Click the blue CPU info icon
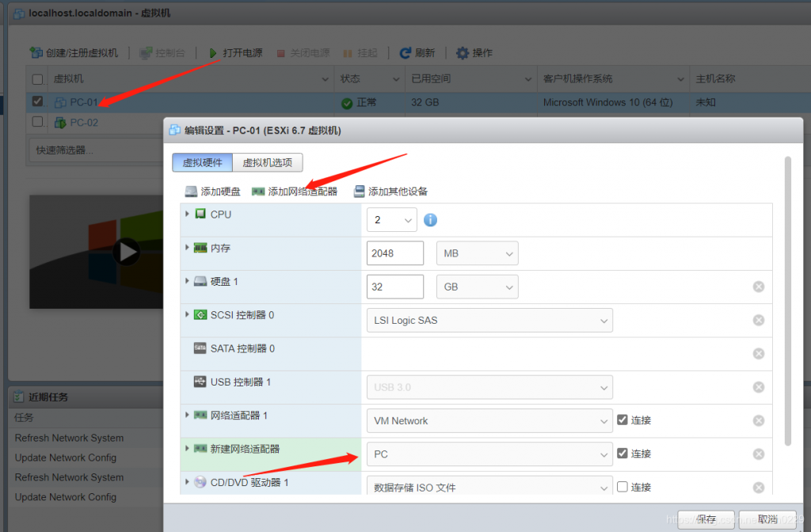 tap(430, 220)
